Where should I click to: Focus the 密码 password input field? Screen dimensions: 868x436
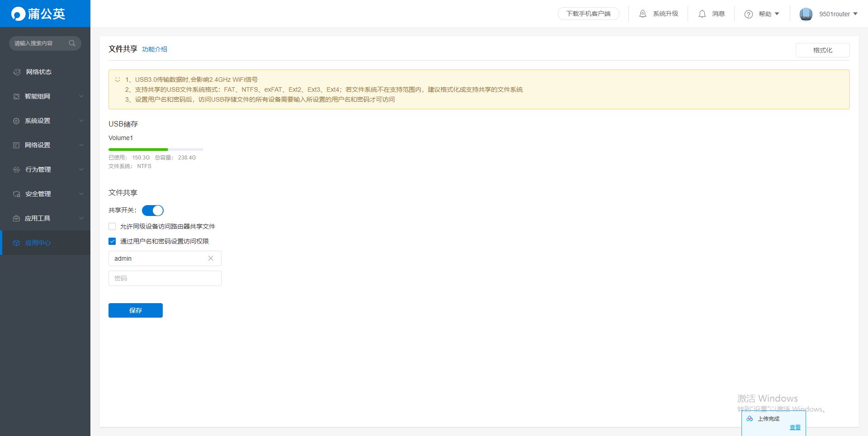coord(165,278)
